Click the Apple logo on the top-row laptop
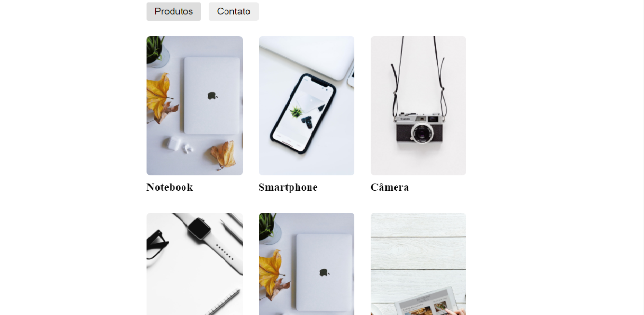Image resolution: width=644 pixels, height=315 pixels. pyautogui.click(x=213, y=96)
